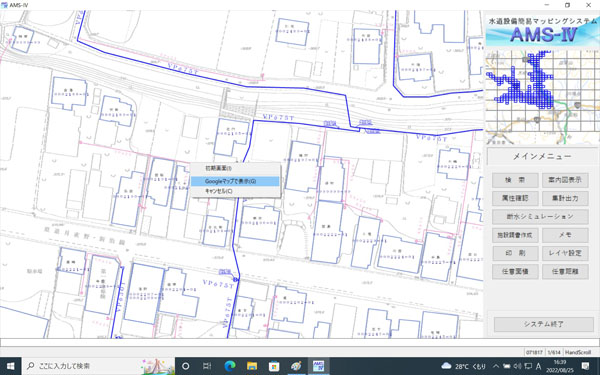Click the Windows taskbar search box
The image size is (600, 375).
[98, 366]
